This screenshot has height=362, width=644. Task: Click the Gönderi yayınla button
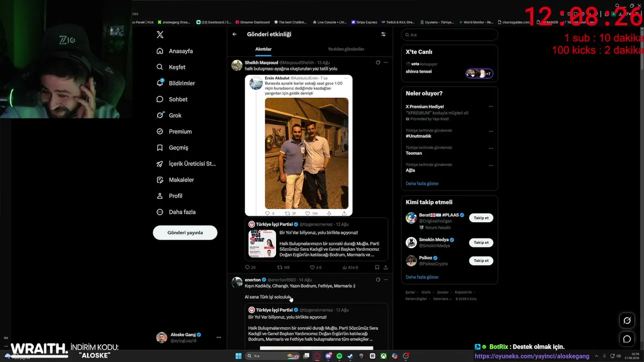pyautogui.click(x=185, y=233)
